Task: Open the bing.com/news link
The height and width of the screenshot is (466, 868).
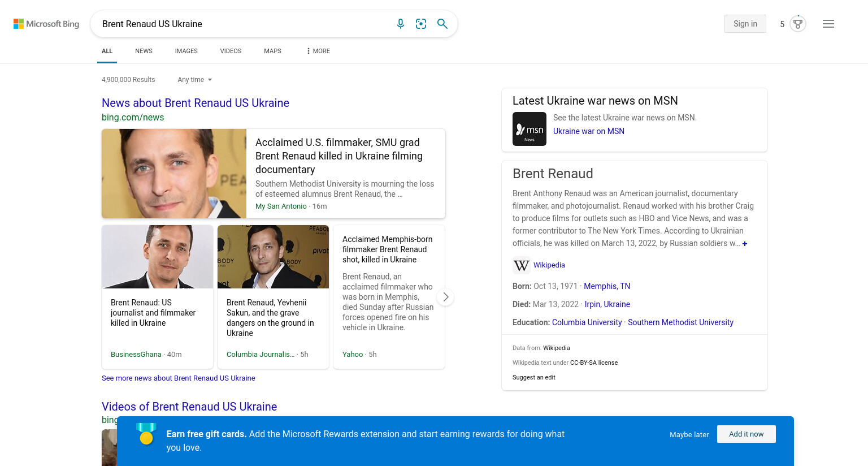Action: pos(133,118)
